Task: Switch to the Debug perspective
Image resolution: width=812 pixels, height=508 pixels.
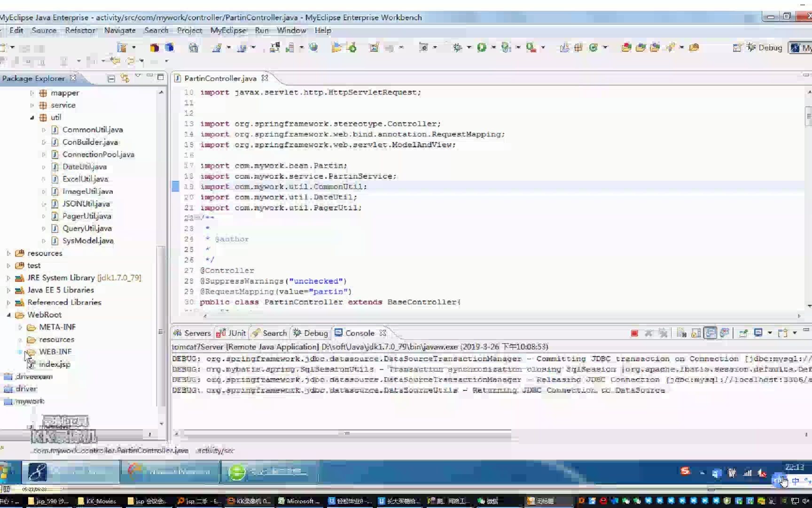Action: [x=765, y=48]
